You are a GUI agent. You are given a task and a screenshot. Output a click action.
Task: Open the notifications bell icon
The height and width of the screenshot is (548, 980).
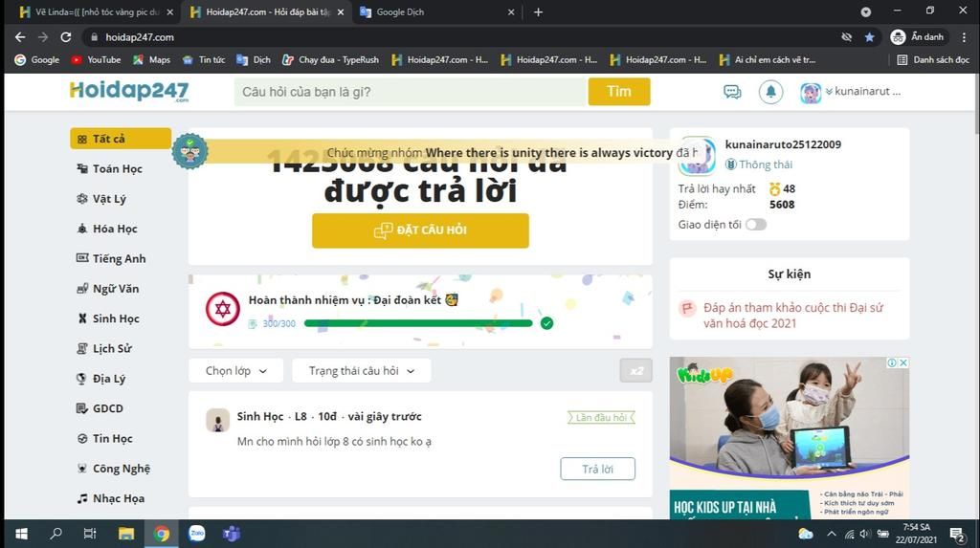tap(770, 92)
